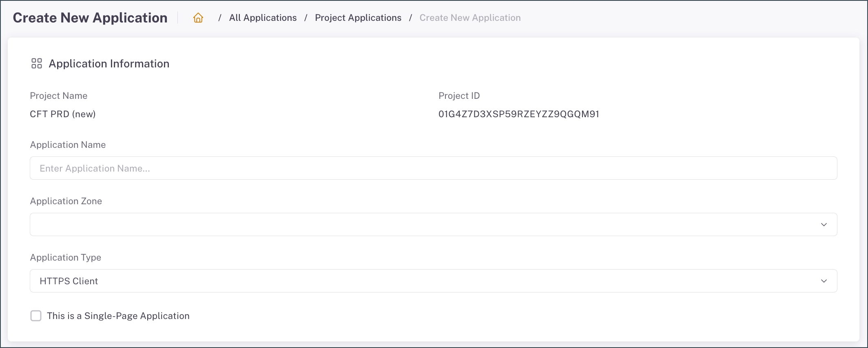This screenshot has height=348, width=868.
Task: Click the Create New Application breadcrumb
Action: coord(470,18)
